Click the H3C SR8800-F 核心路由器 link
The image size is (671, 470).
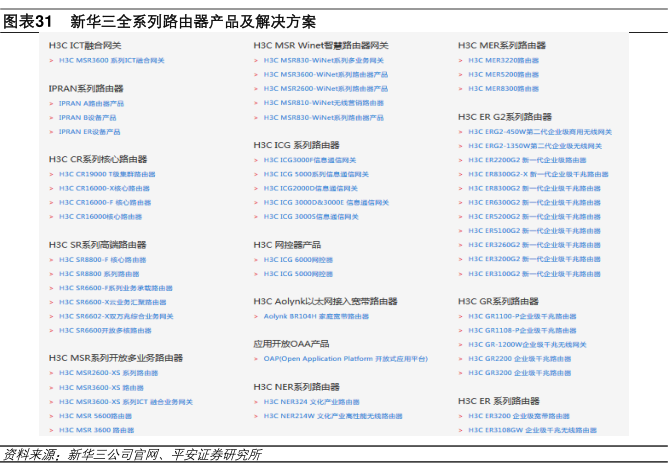[101, 258]
